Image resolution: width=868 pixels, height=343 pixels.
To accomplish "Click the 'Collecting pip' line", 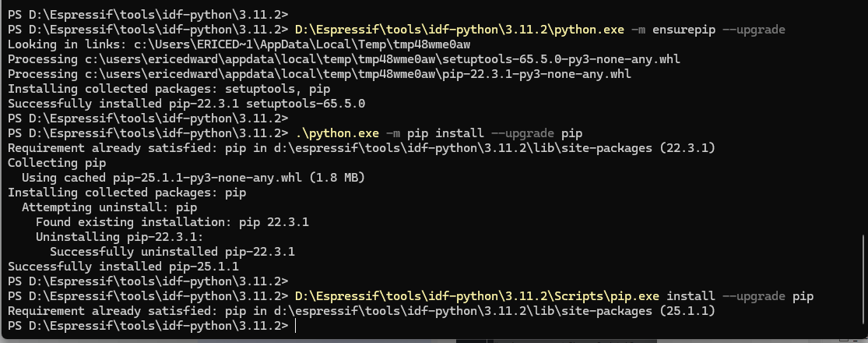I will click(x=57, y=163).
